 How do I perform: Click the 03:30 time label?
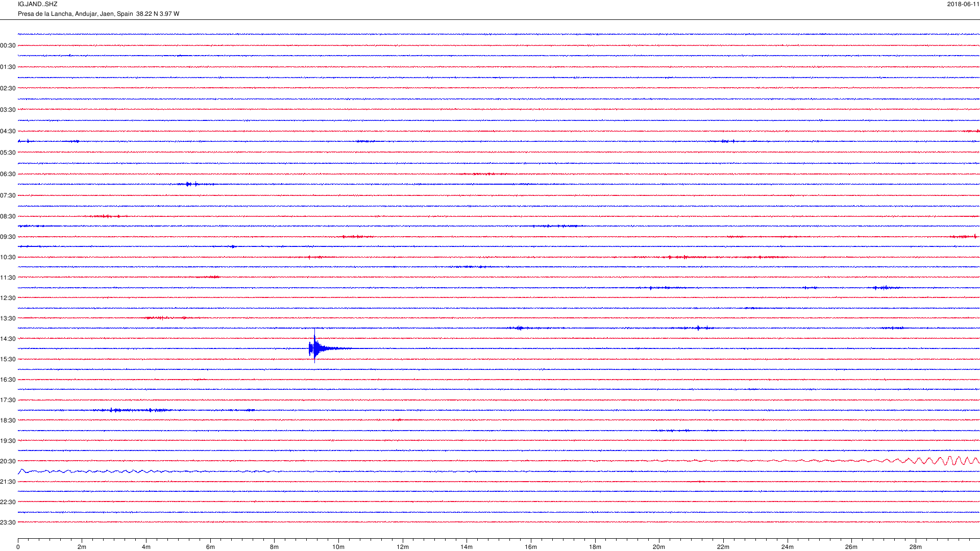pos(8,110)
